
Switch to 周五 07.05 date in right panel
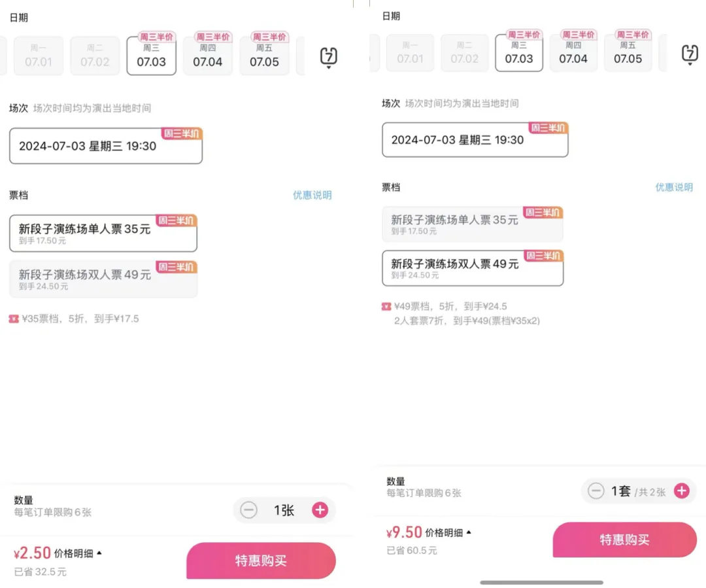click(x=628, y=53)
